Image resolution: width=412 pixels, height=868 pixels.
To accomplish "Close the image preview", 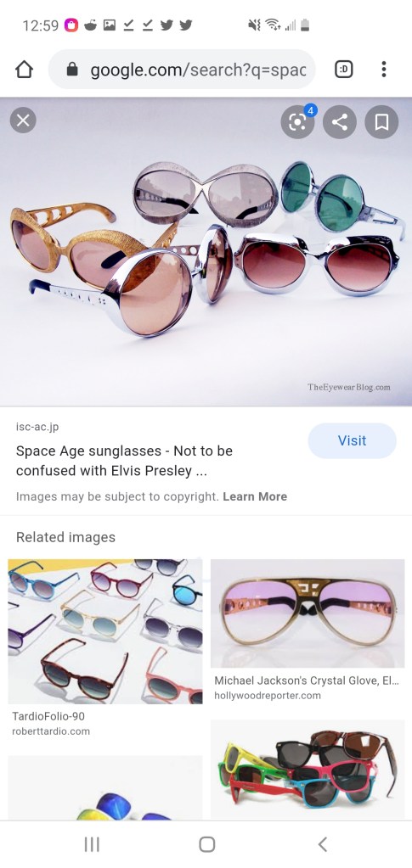I will tap(23, 120).
